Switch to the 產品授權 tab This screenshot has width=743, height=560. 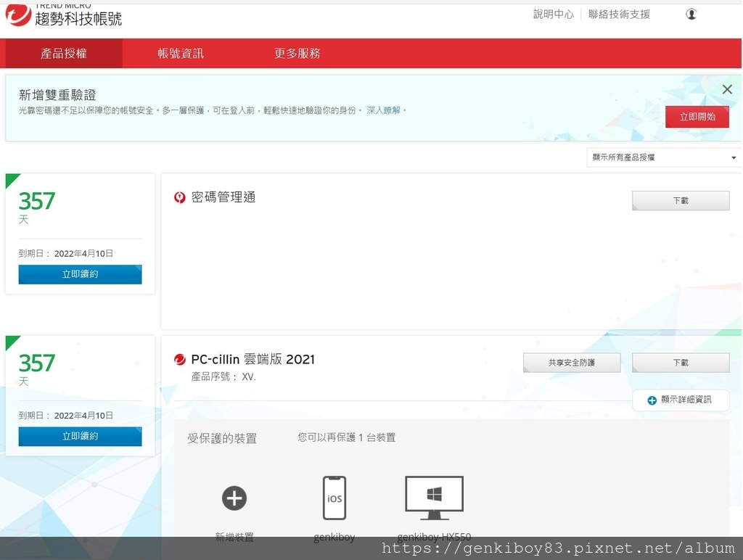pos(64,53)
